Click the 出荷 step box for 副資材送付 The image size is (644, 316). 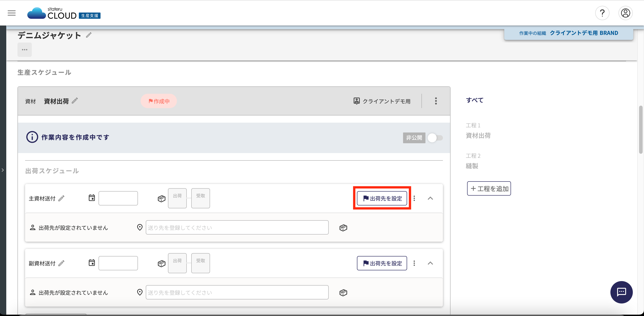coord(177,263)
